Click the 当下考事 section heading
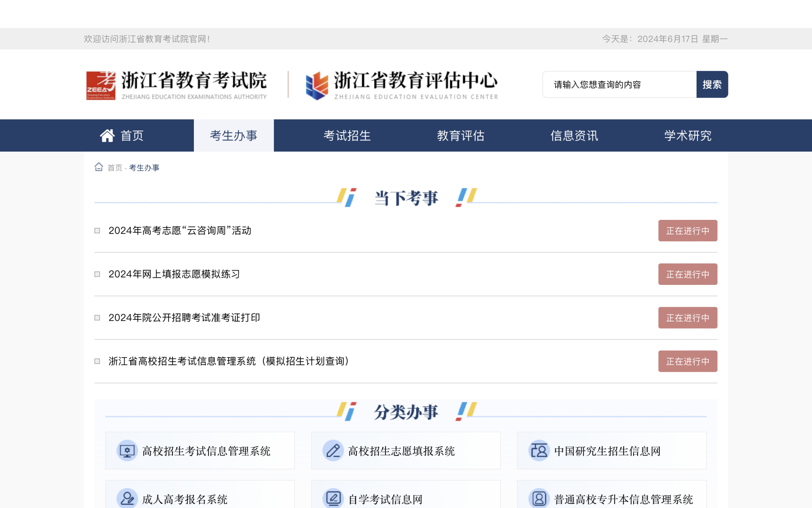 (x=406, y=198)
